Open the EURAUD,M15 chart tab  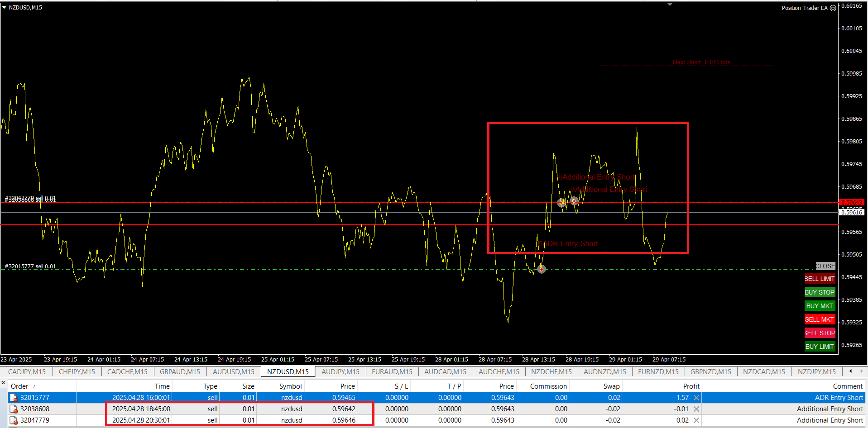click(392, 371)
